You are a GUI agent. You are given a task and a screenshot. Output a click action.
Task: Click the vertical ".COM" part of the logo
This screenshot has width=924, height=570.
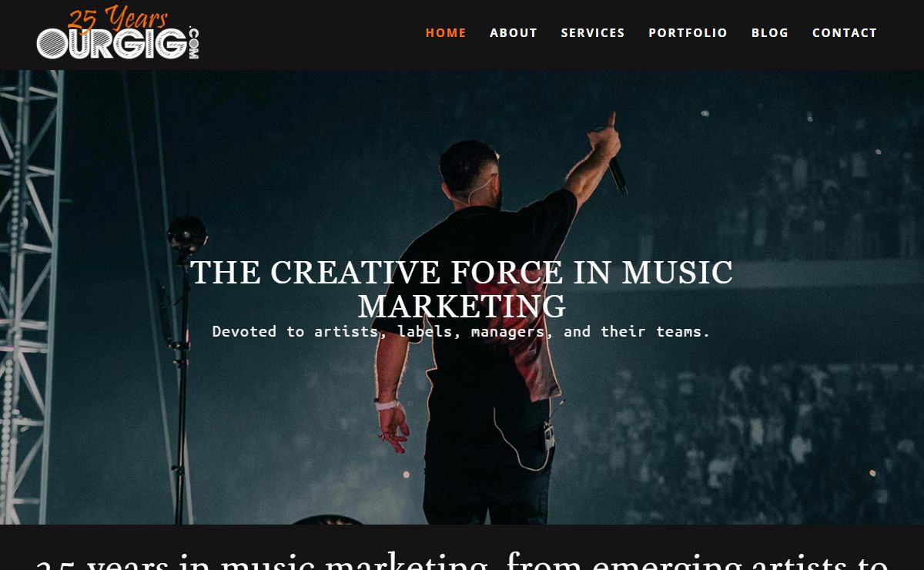(193, 43)
